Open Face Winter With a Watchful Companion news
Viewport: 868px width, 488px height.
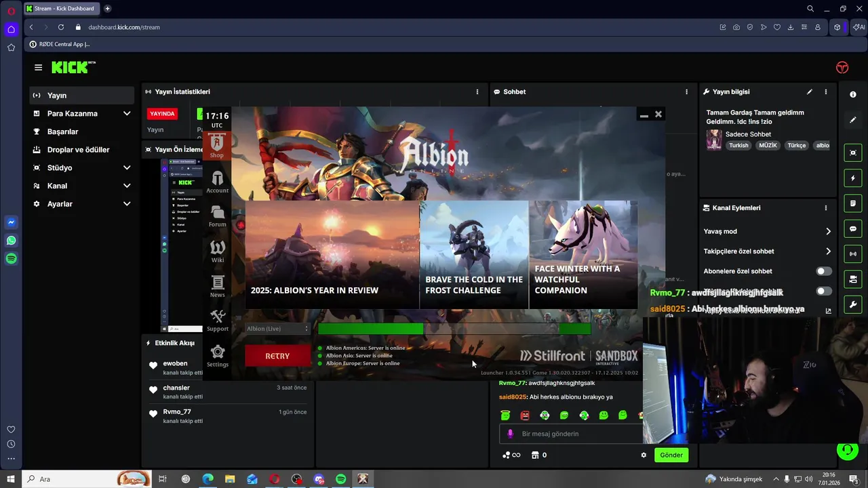(x=583, y=255)
